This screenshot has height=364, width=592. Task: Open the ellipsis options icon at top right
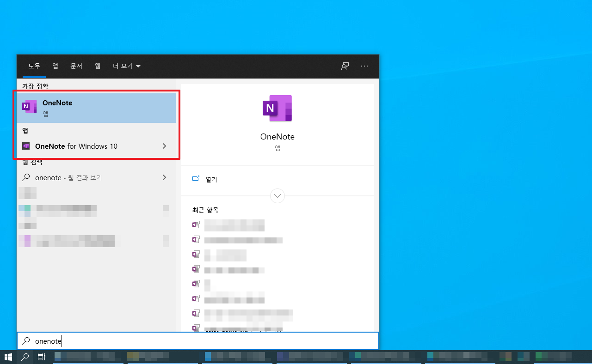(364, 66)
